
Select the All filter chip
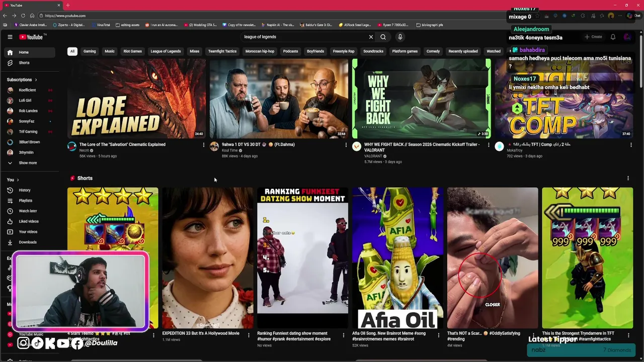[x=72, y=51]
